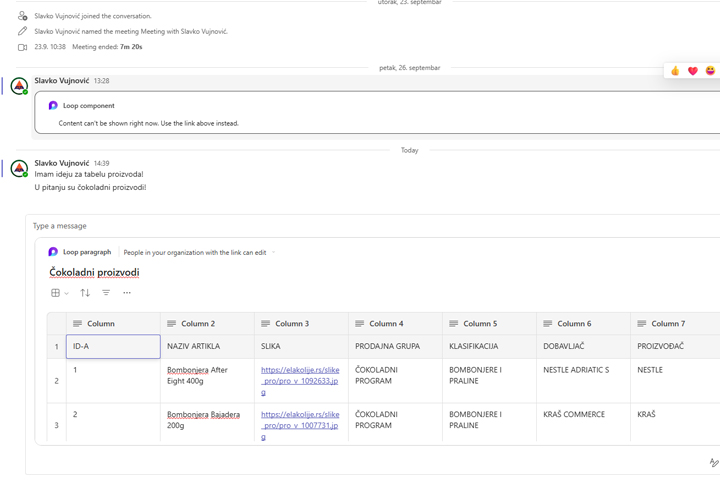Screen dimensions: 720x480
Task: Click the pen icon at the compose box corner
Action: pos(713,463)
